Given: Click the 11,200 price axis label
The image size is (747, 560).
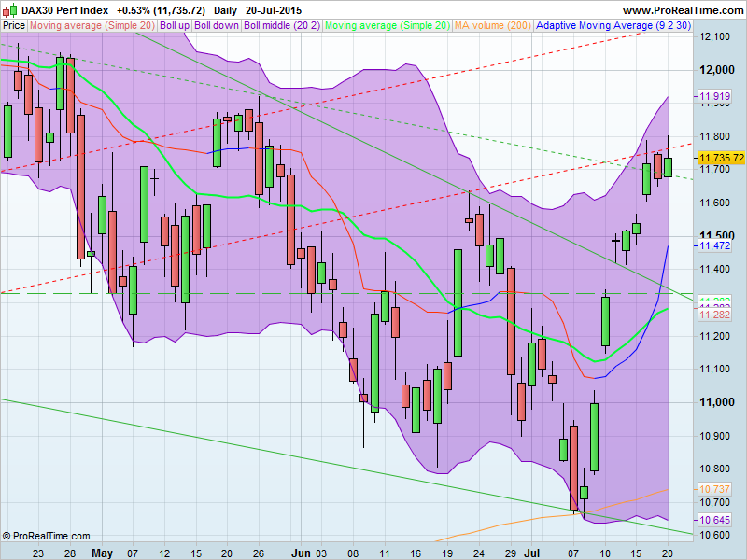Looking at the screenshot, I should click(714, 336).
